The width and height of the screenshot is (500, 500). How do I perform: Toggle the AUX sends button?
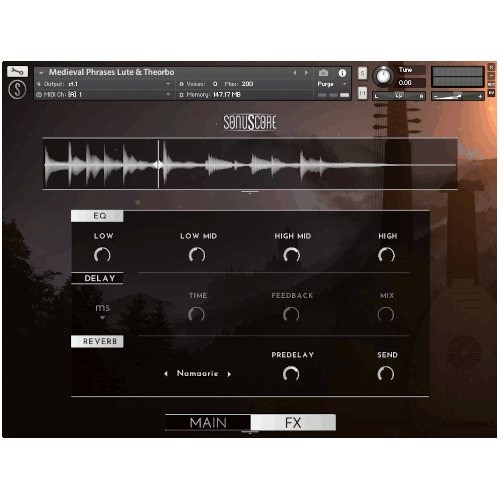[x=491, y=85]
